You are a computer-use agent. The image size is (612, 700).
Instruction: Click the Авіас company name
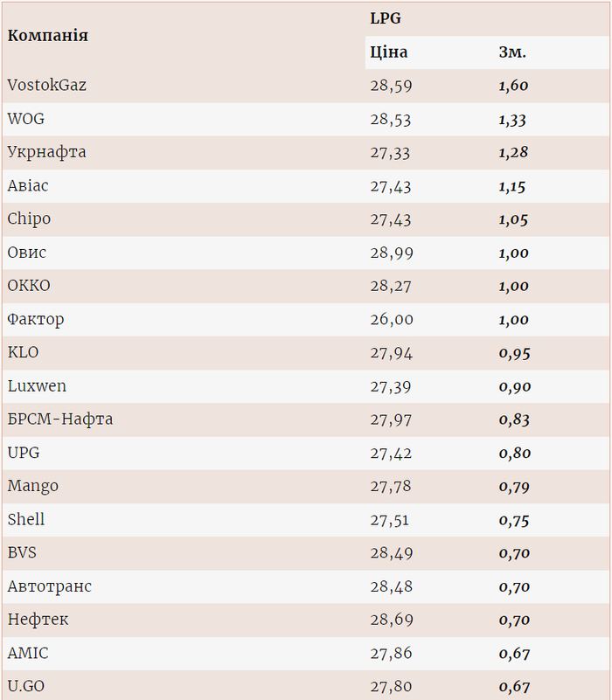click(x=29, y=186)
